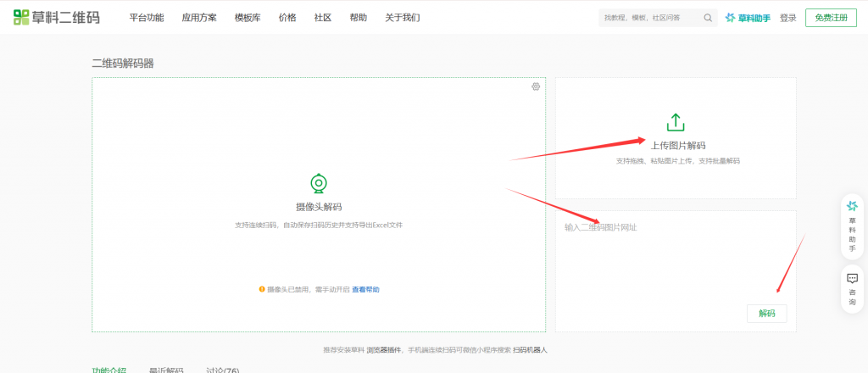Open the 浏览器插件 link
868x373 pixels.
click(x=384, y=350)
